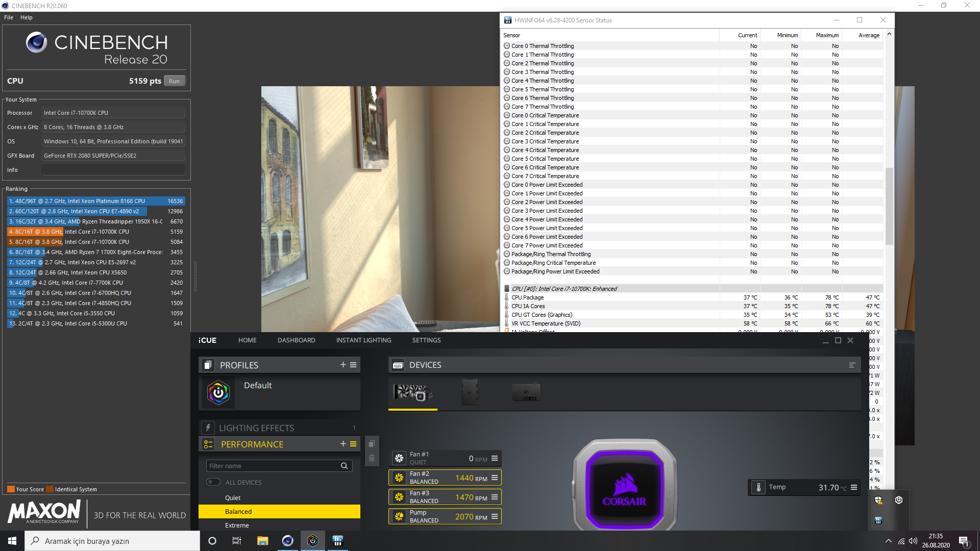
Task: Open the iCUE INSTANT LIGHTING tab
Action: tap(364, 340)
